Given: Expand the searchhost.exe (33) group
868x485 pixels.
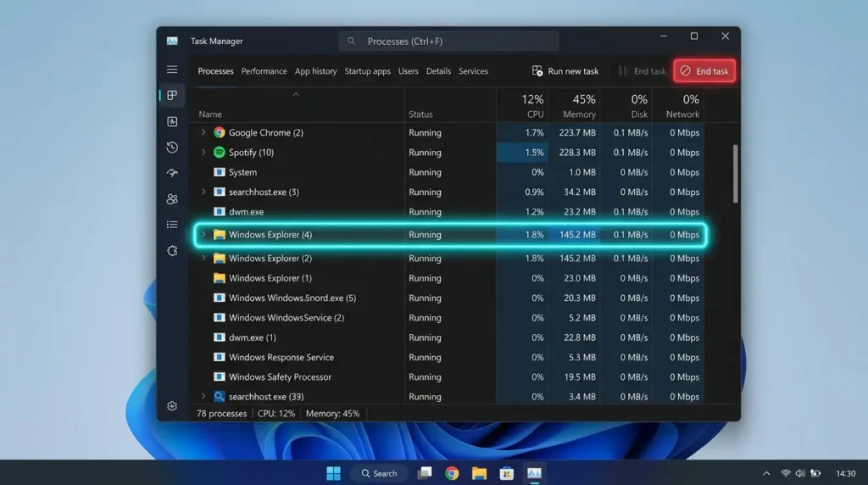Looking at the screenshot, I should click(x=203, y=397).
